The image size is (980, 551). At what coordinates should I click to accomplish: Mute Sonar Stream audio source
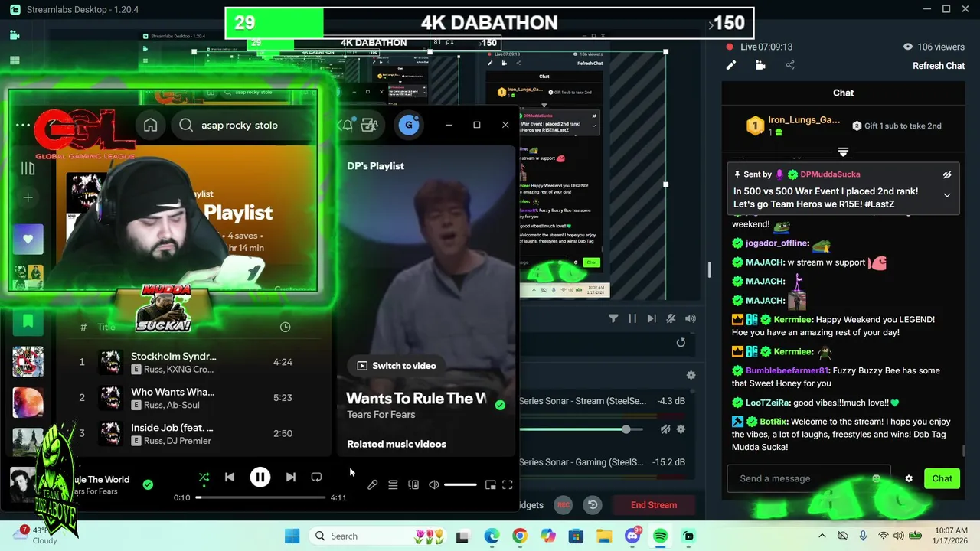click(x=665, y=429)
